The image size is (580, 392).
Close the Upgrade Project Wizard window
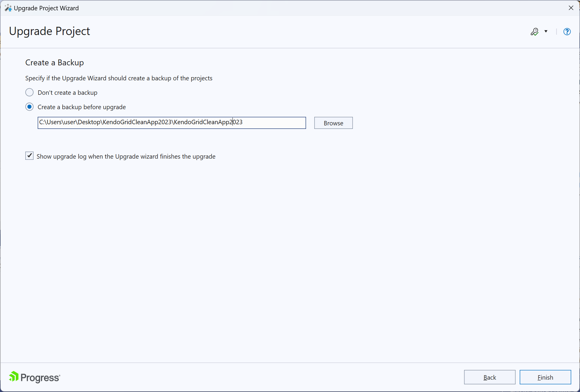571,8
